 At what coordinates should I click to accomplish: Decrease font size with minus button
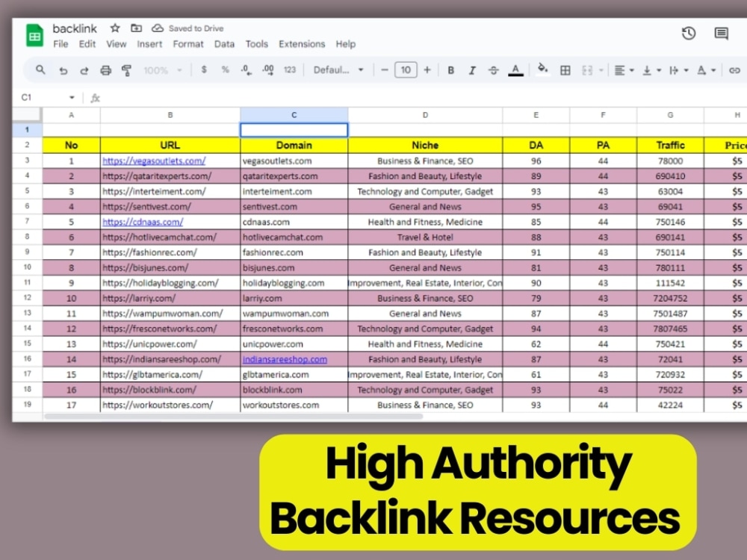point(385,70)
